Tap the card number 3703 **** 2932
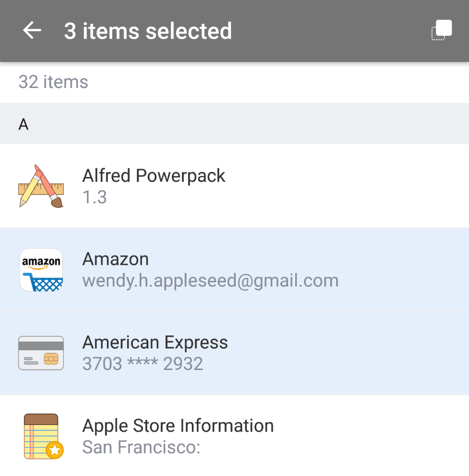 143,364
